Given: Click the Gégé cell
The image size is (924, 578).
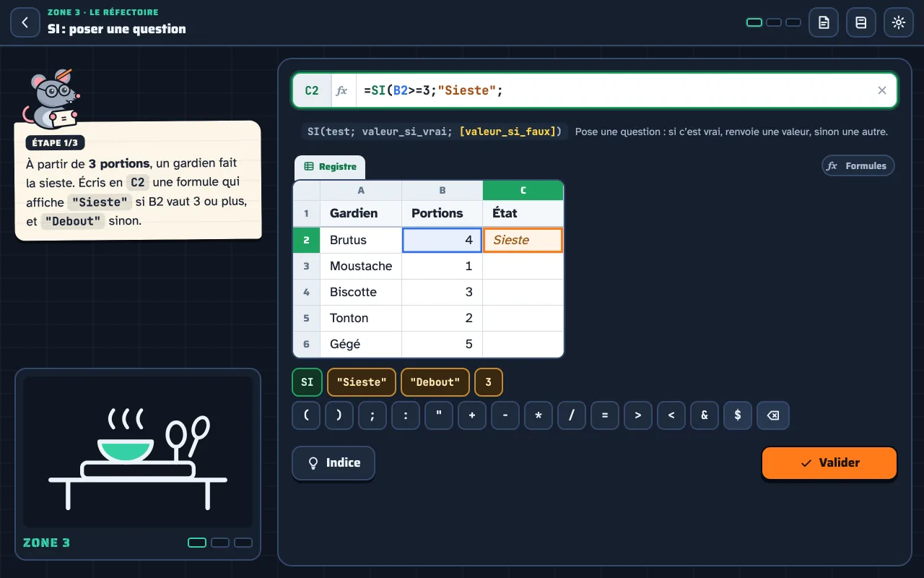Looking at the screenshot, I should pos(361,344).
